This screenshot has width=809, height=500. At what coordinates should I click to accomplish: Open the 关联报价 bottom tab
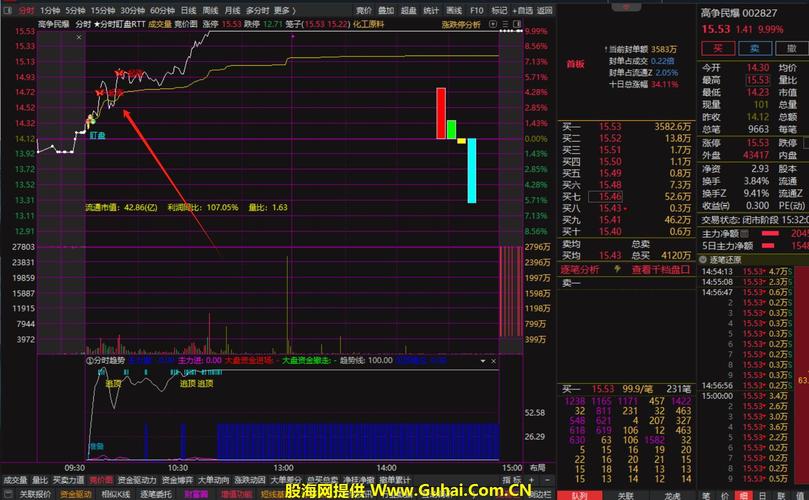click(x=35, y=494)
